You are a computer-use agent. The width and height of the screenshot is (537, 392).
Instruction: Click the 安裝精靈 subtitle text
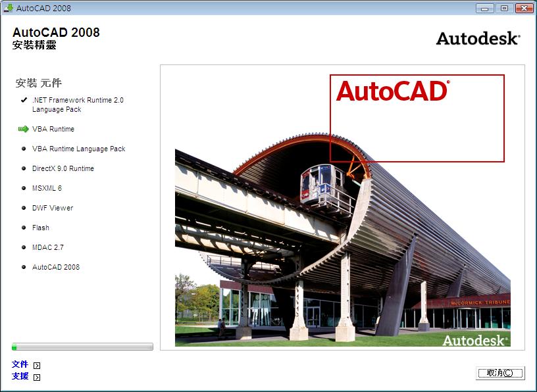click(34, 45)
